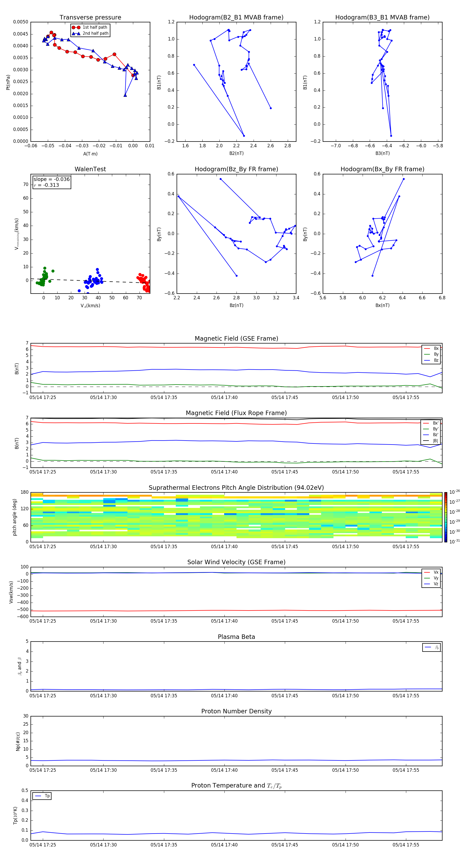Click the 'B3(nT)' x-axis label

point(382,153)
